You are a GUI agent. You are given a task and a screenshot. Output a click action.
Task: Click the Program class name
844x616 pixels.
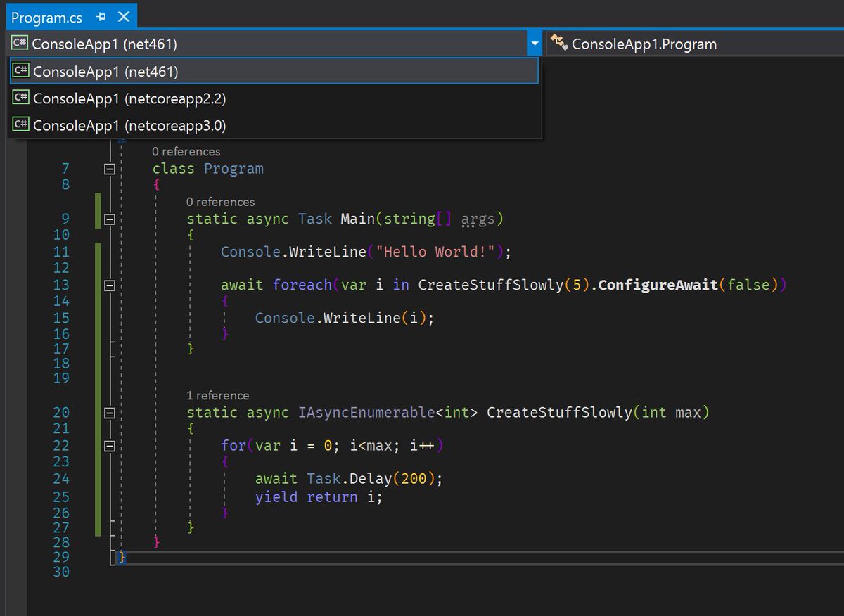tap(234, 169)
